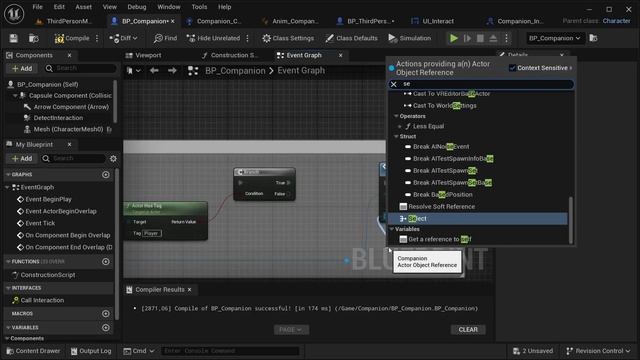This screenshot has height=360, width=640.
Task: Close the Event Graph tab
Action: click(x=340, y=55)
